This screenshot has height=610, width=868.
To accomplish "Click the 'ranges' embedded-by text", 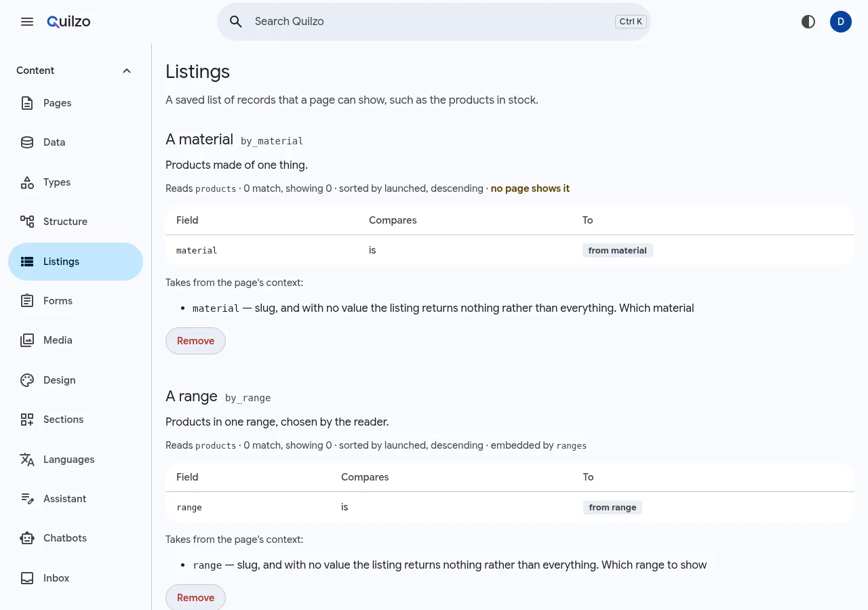I will pyautogui.click(x=572, y=446).
